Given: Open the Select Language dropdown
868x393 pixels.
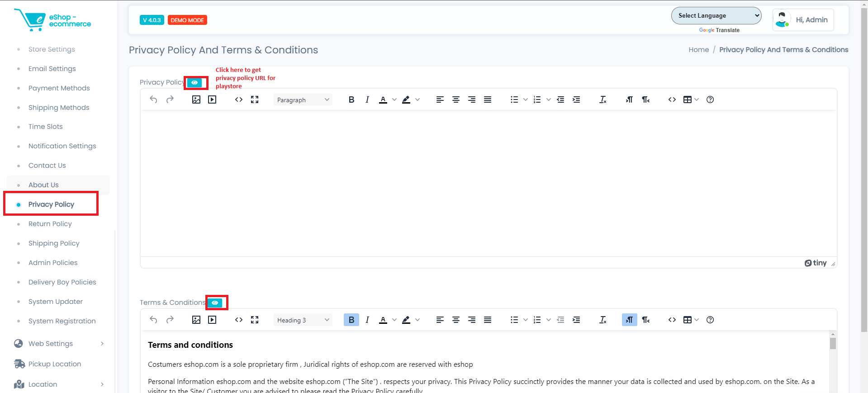Looking at the screenshot, I should click(716, 15).
